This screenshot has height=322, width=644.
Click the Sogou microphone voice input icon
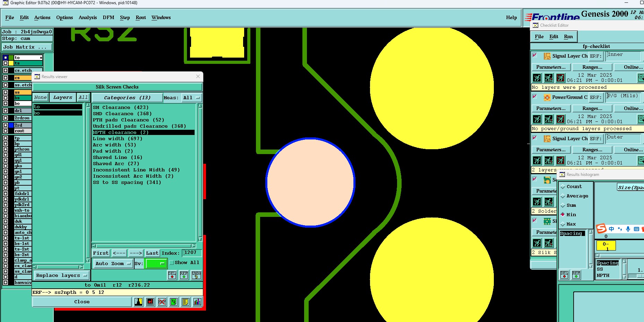click(628, 229)
